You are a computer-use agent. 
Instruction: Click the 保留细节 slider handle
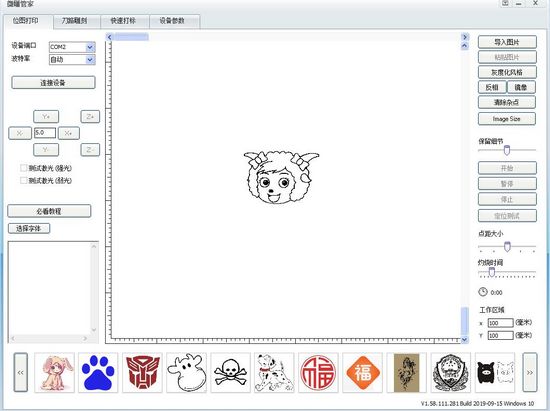point(507,150)
